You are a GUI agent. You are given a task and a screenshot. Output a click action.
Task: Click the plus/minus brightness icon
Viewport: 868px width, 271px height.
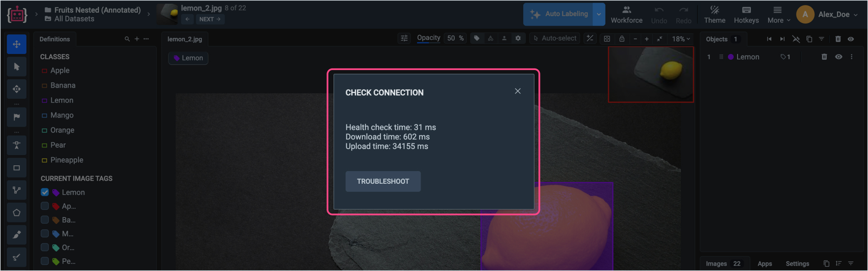pyautogui.click(x=590, y=38)
